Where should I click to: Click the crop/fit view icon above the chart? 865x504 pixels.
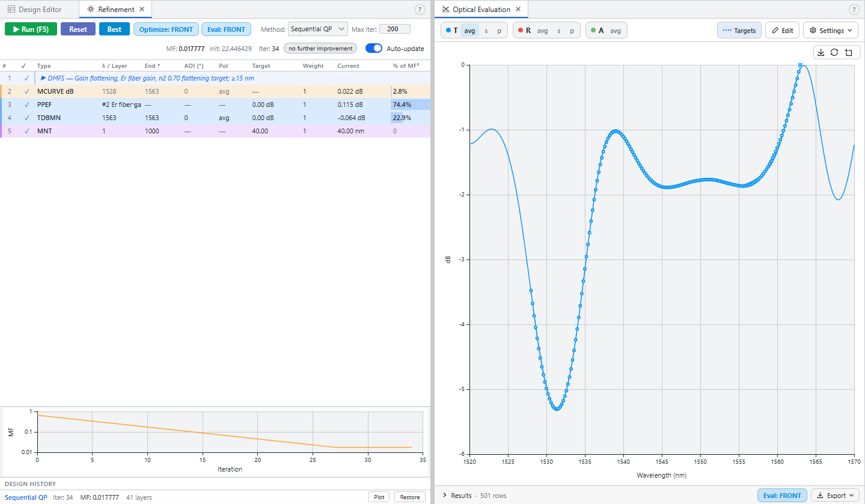(848, 52)
